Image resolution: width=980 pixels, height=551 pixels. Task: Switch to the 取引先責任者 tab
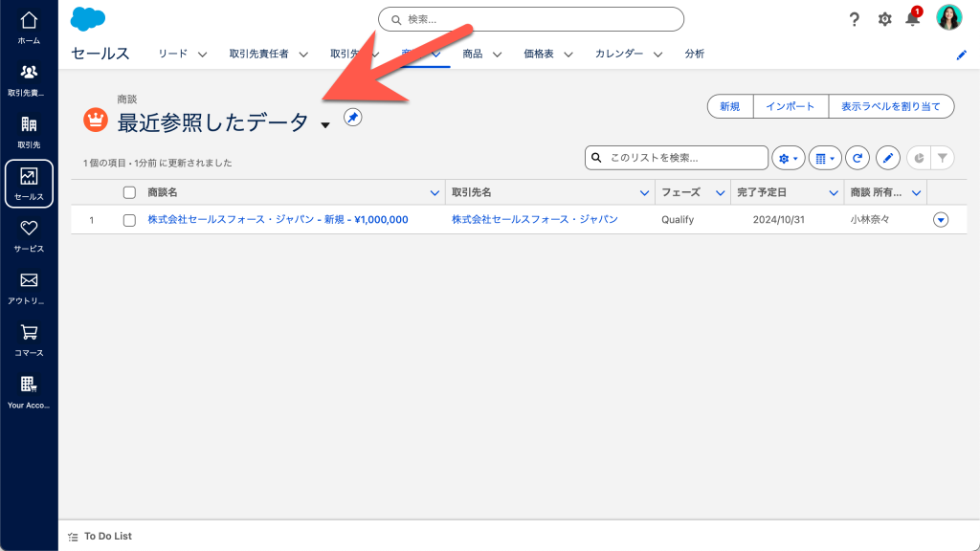click(258, 54)
